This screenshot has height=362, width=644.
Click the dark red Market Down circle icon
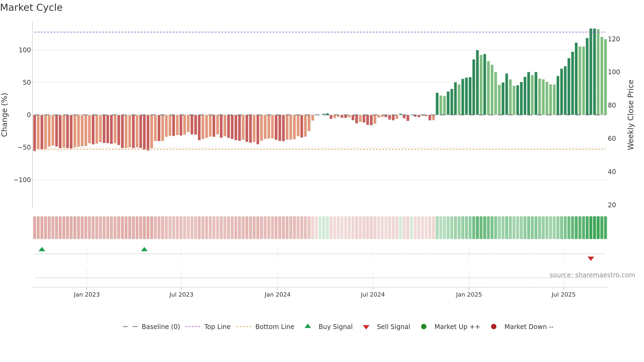[x=494, y=327]
